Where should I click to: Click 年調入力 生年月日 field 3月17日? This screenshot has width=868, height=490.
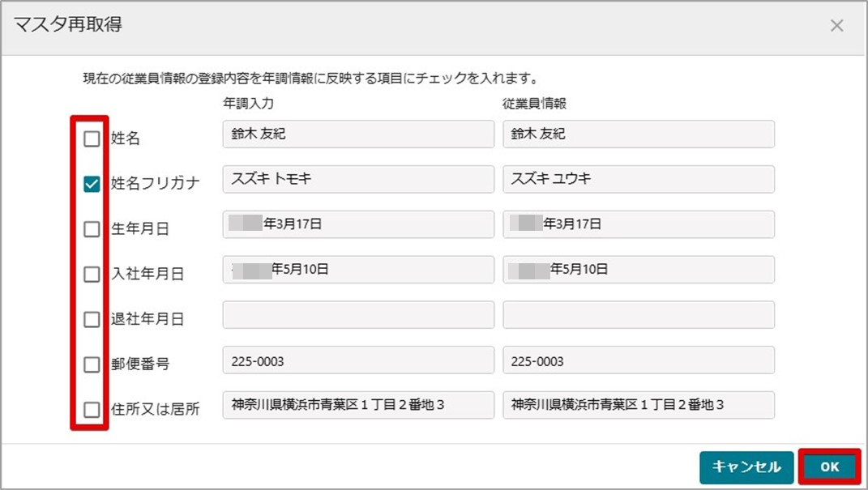click(358, 224)
